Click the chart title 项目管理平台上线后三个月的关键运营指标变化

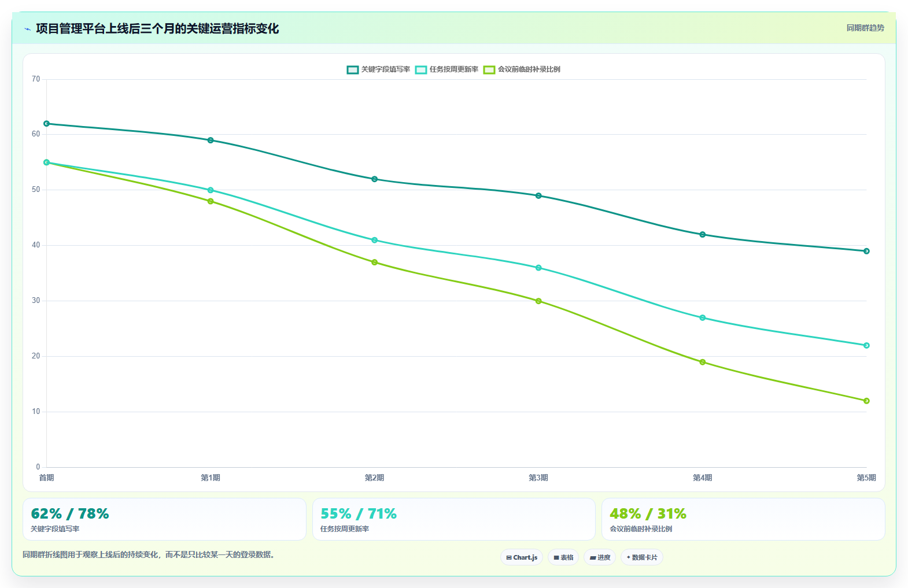[157, 29]
